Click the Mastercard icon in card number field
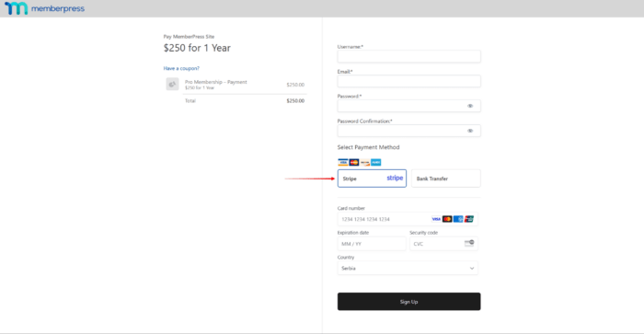The image size is (644, 334). pos(447,219)
